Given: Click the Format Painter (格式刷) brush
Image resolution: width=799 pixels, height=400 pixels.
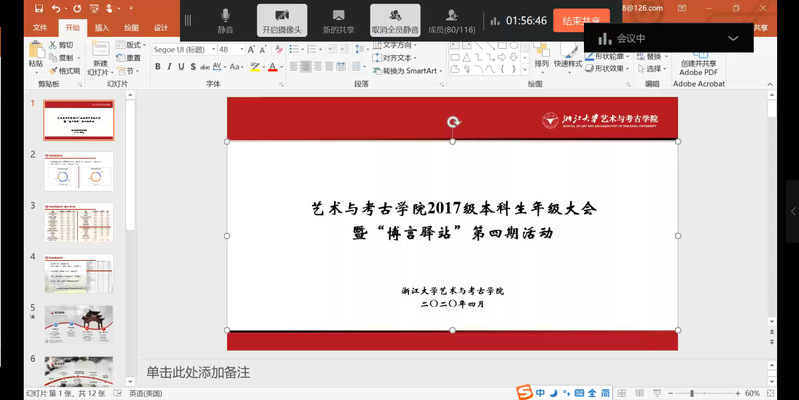Looking at the screenshot, I should pyautogui.click(x=53, y=71).
